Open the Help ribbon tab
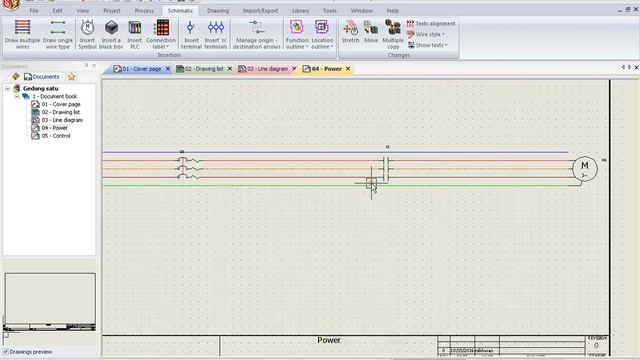640x360 pixels. point(393,11)
